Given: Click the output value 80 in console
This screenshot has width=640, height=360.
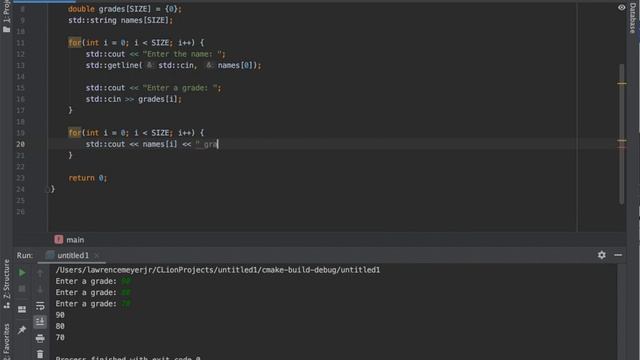Looking at the screenshot, I should tap(60, 326).
